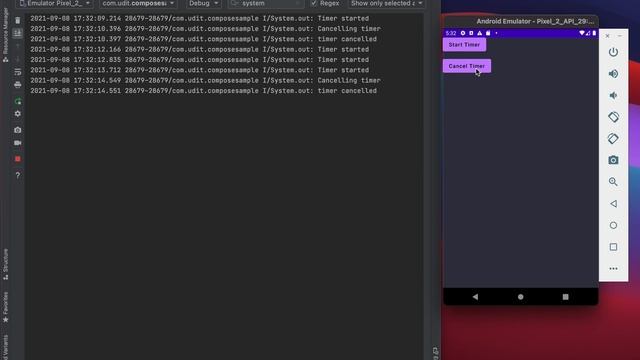Open logcat settings gear icon

pyautogui.click(x=18, y=113)
